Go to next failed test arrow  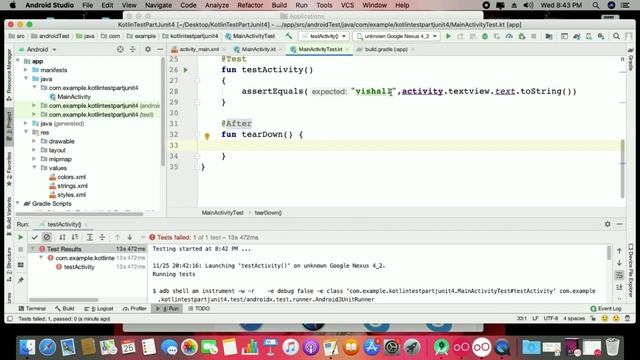130,237
